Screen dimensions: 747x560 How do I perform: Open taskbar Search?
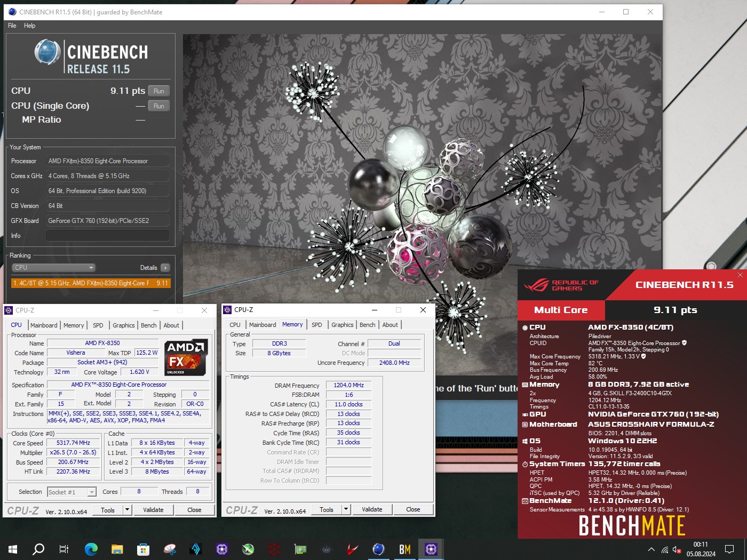[38, 549]
